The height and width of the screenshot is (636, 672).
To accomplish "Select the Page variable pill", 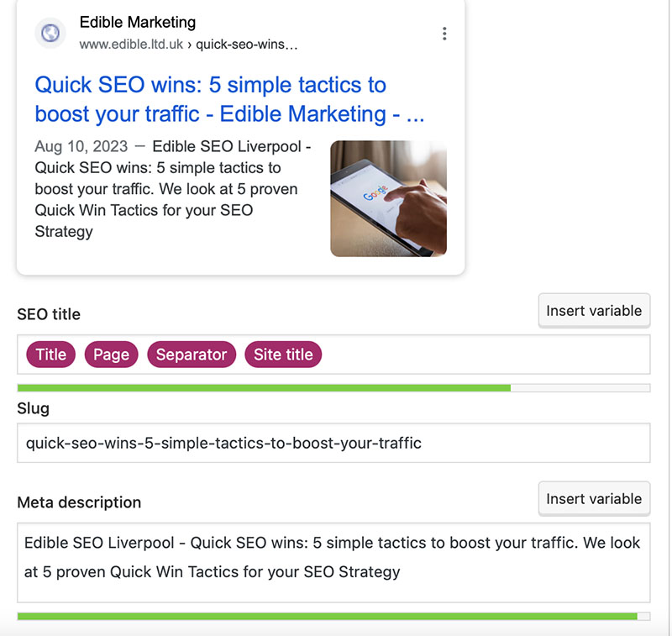I will coord(112,355).
